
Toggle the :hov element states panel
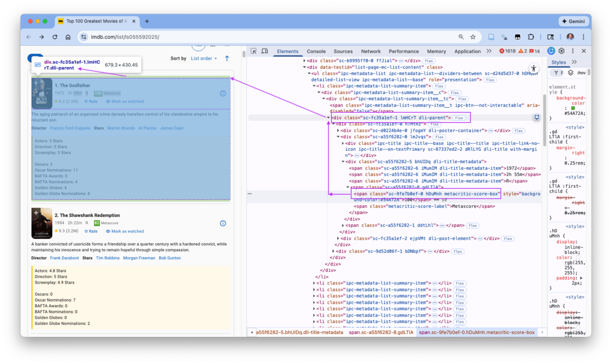(x=581, y=72)
